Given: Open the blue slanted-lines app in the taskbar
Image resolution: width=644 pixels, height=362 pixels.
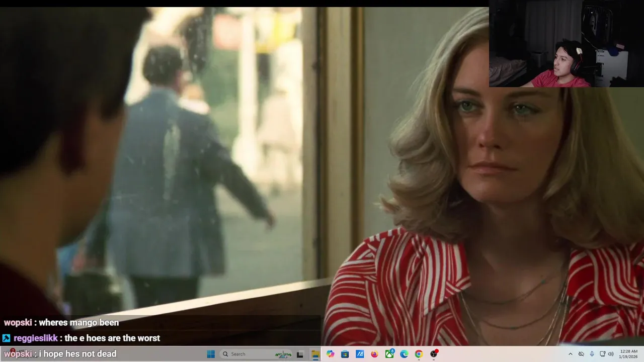Looking at the screenshot, I should [x=360, y=354].
